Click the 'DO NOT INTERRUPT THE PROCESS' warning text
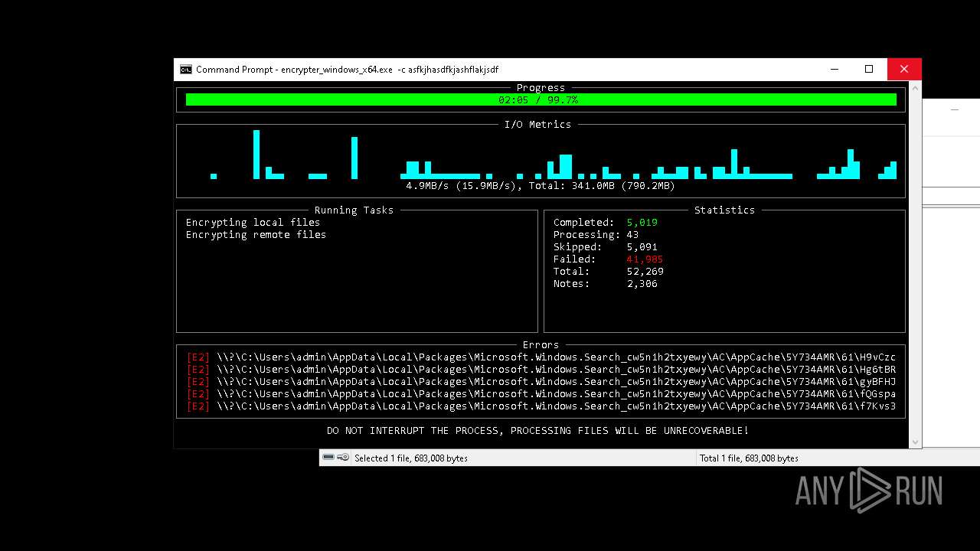 (x=538, y=431)
